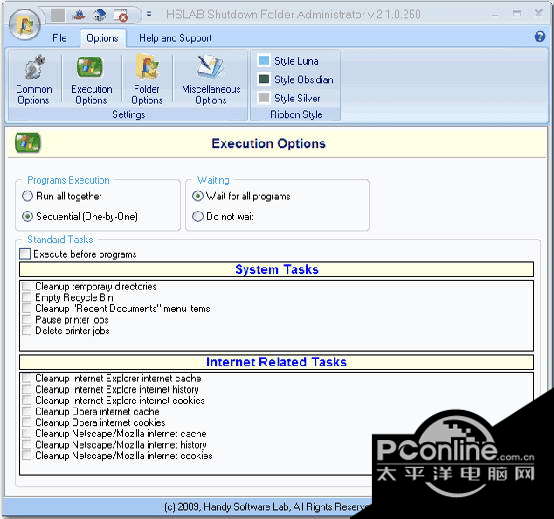Screen dimensions: 554x519
Task: Click the gray square quick-access toolbar icon
Action: click(x=58, y=15)
